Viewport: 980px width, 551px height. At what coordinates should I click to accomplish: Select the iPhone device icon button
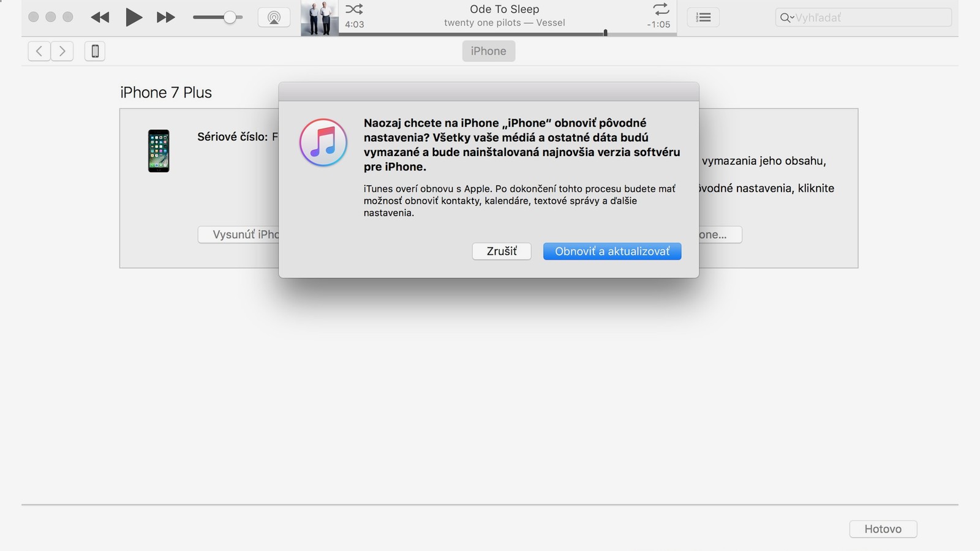point(95,51)
